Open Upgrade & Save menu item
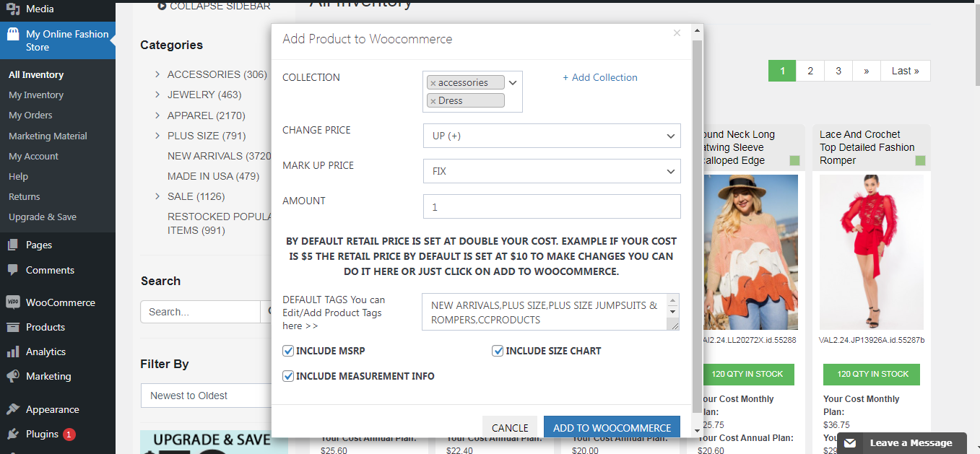Screen dimensions: 980x454 pyautogui.click(x=43, y=217)
